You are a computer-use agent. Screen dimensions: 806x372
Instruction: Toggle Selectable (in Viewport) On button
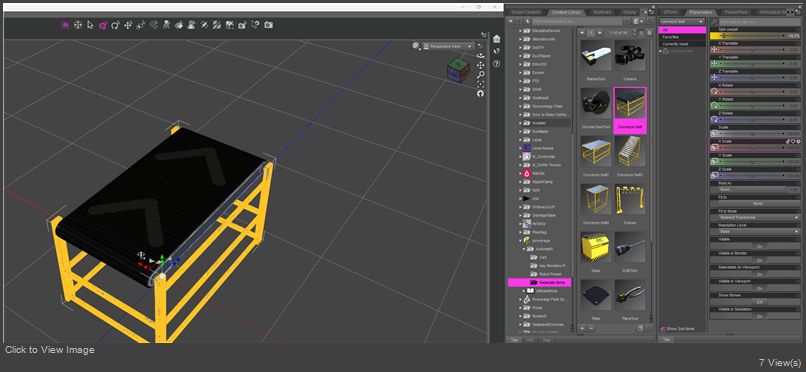click(x=760, y=274)
